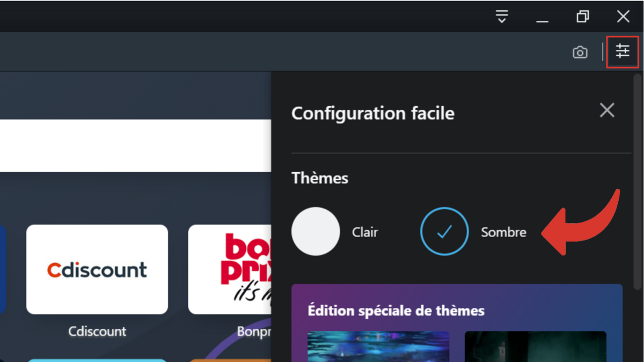This screenshot has height=362, width=644.
Task: Select the dark green theme thumbnail
Action: click(536, 346)
